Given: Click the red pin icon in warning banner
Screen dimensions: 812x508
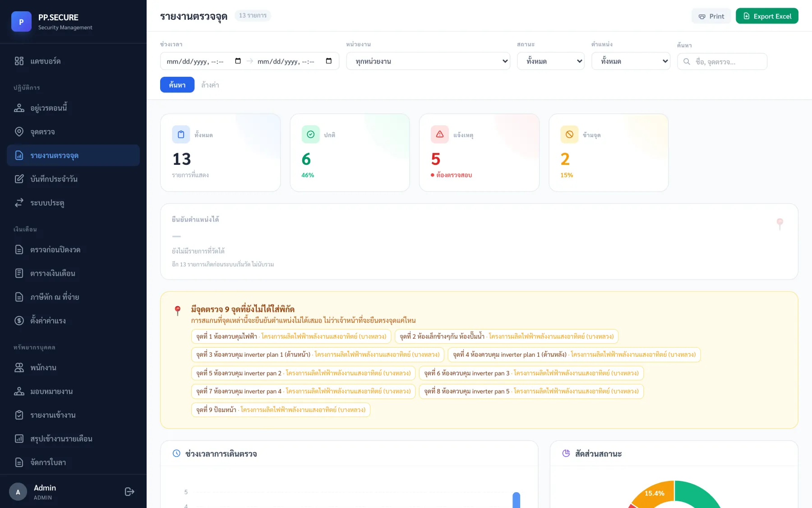Looking at the screenshot, I should [x=178, y=310].
